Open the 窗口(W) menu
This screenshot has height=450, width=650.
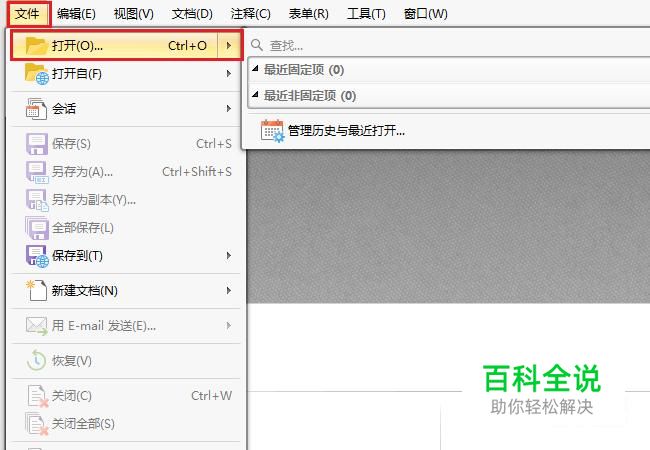click(x=426, y=14)
